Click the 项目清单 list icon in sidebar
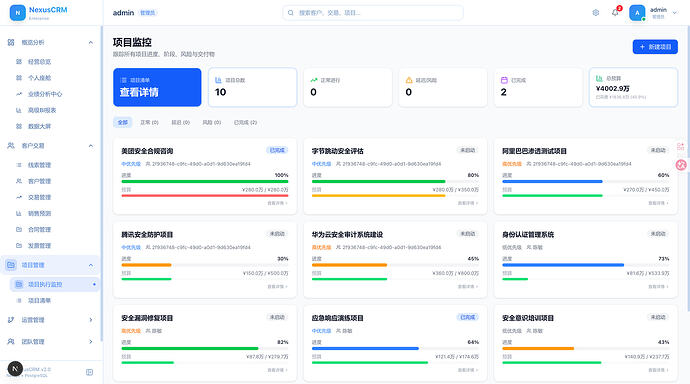Screen dimensions: 690x384 (x=19, y=300)
